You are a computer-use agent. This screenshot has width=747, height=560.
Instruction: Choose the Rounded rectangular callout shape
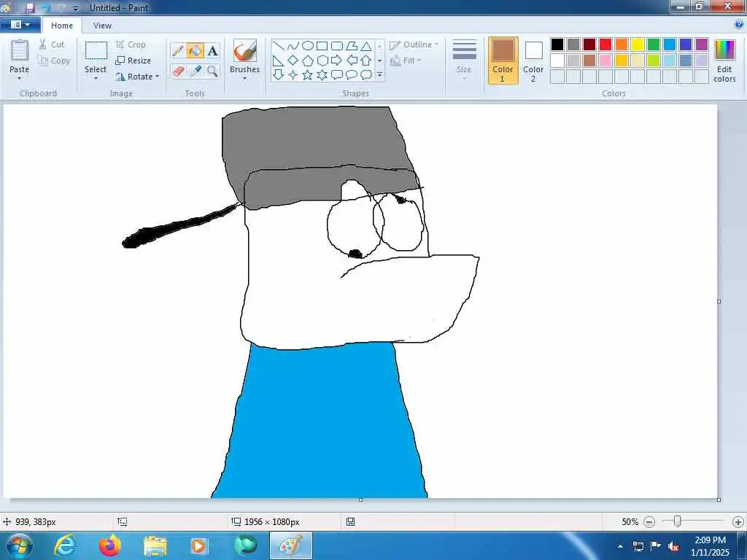click(337, 75)
